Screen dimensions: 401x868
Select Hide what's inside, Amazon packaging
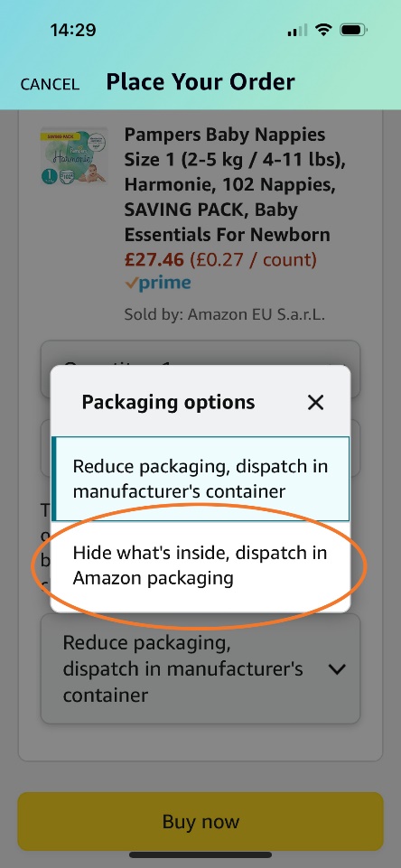[x=200, y=565]
